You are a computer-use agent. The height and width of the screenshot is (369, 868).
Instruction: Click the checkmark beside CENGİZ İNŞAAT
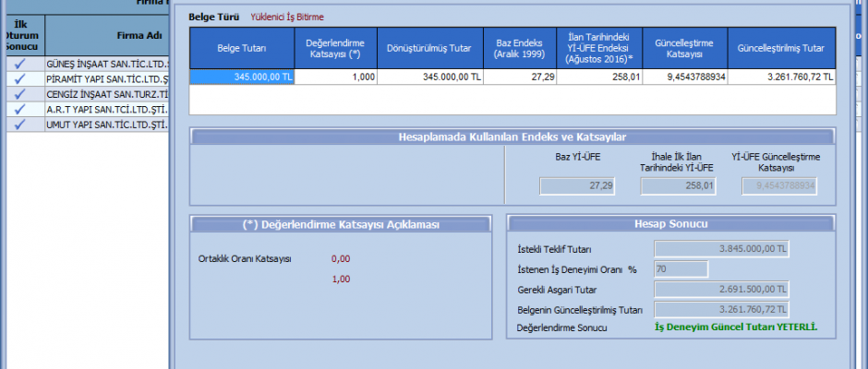20,94
